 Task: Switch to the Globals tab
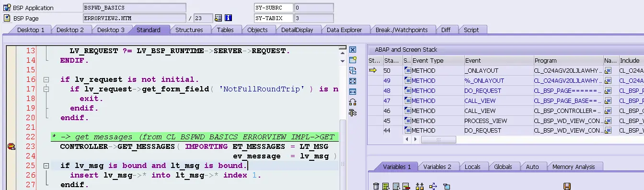pos(503,167)
